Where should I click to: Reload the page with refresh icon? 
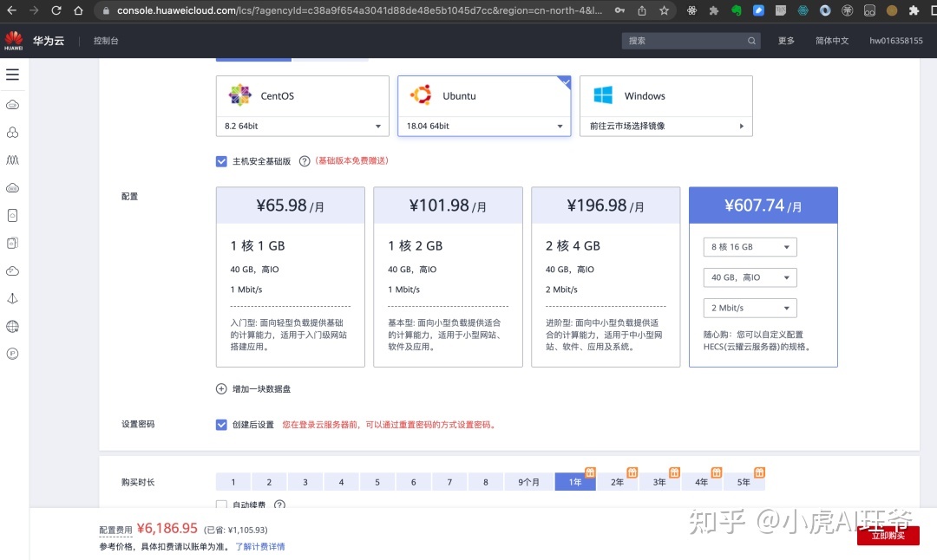56,10
